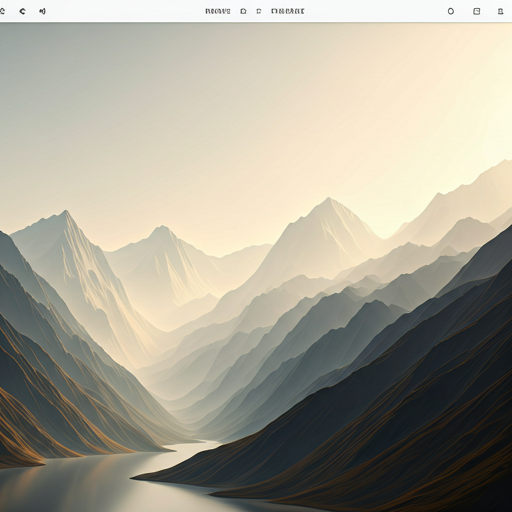Viewport: 512px width, 512px height.
Task: Click the small middle peak between the two tall mountains
Action: (161, 233)
